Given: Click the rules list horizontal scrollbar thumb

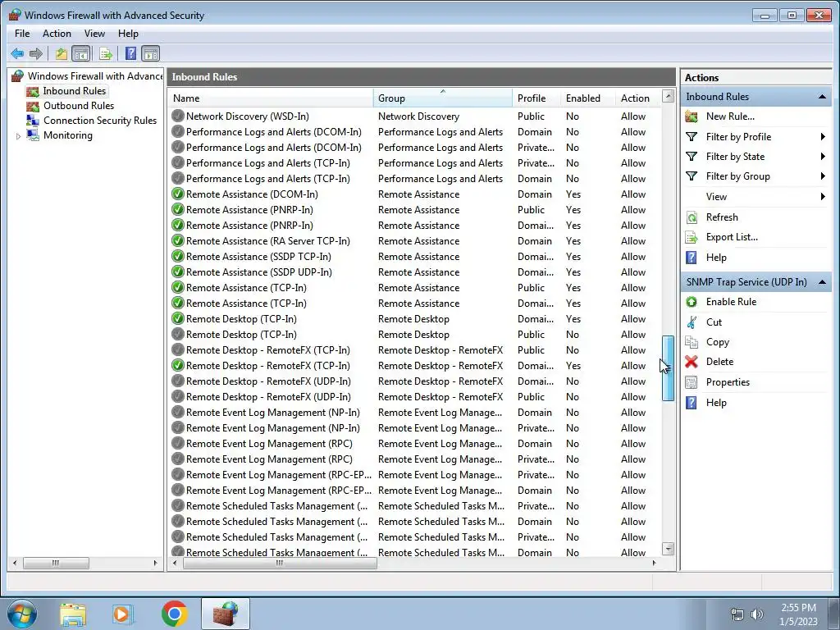Looking at the screenshot, I should coord(280,563).
